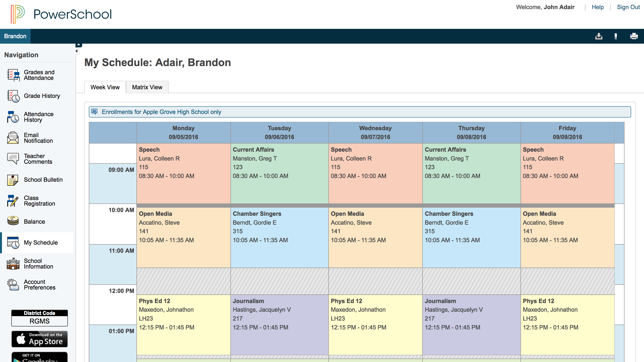Open the School Bulletin note icon
The width and height of the screenshot is (644, 362).
click(13, 180)
